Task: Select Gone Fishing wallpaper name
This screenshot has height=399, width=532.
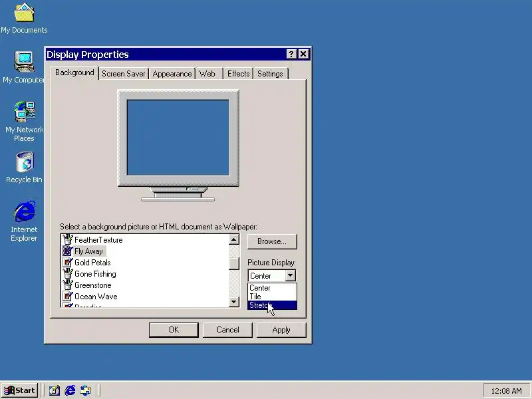Action: [x=95, y=274]
